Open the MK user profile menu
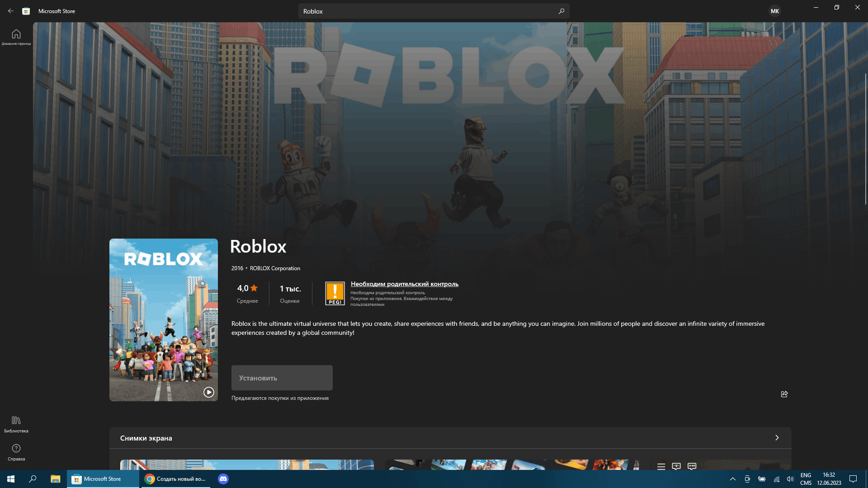The width and height of the screenshot is (868, 488). click(x=775, y=11)
